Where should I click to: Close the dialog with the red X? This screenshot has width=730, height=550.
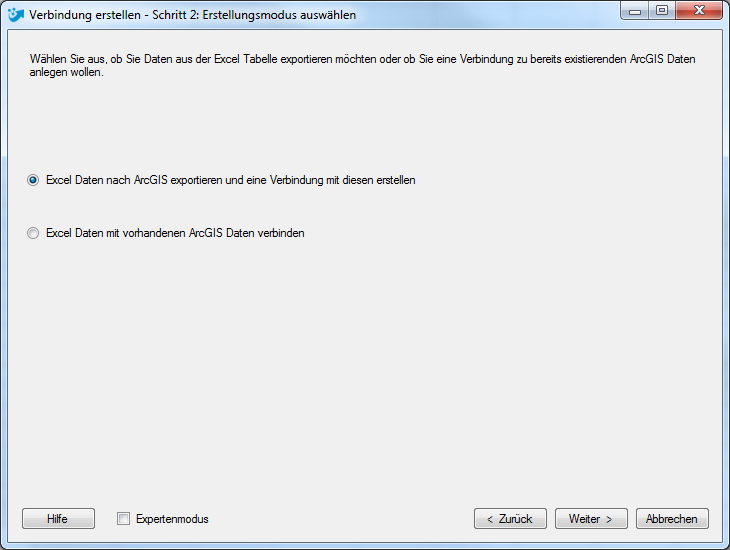[699, 10]
